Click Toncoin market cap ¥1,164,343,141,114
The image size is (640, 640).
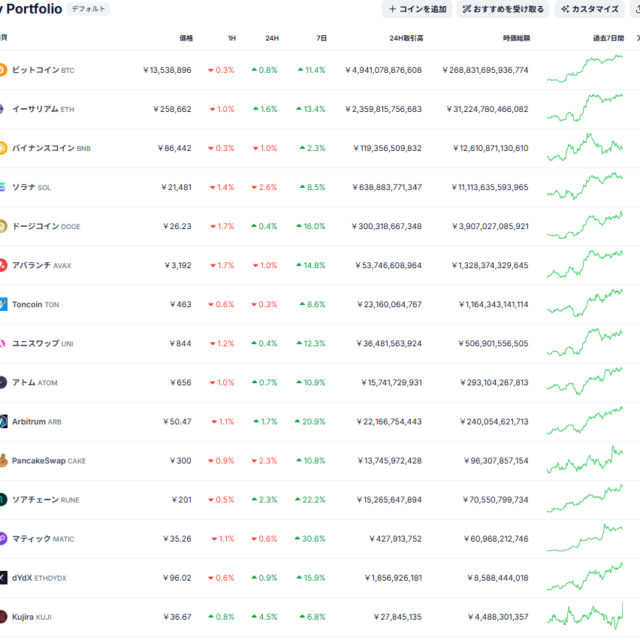coord(493,304)
